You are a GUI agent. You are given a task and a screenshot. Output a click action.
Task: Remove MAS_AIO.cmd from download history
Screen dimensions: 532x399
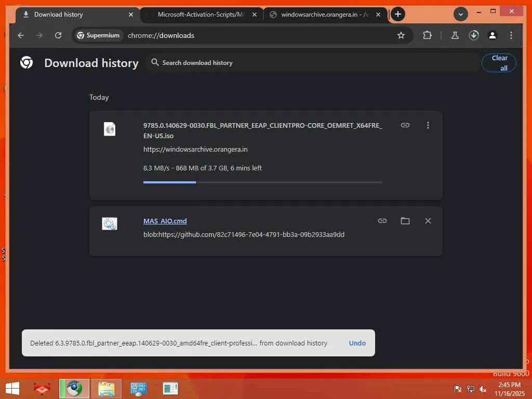click(x=428, y=221)
